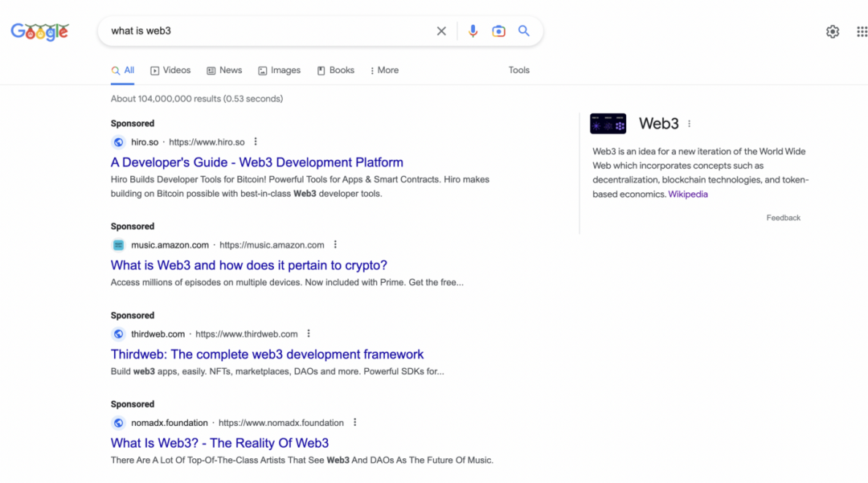Open the Wikipedia link in Web3 panel
The height and width of the screenshot is (483, 868).
pyautogui.click(x=688, y=194)
